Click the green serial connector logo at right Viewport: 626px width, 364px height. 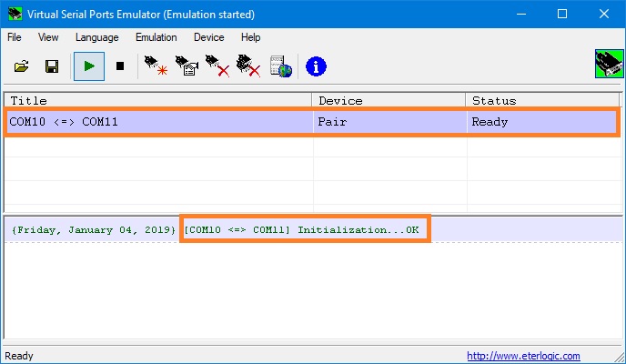(610, 64)
